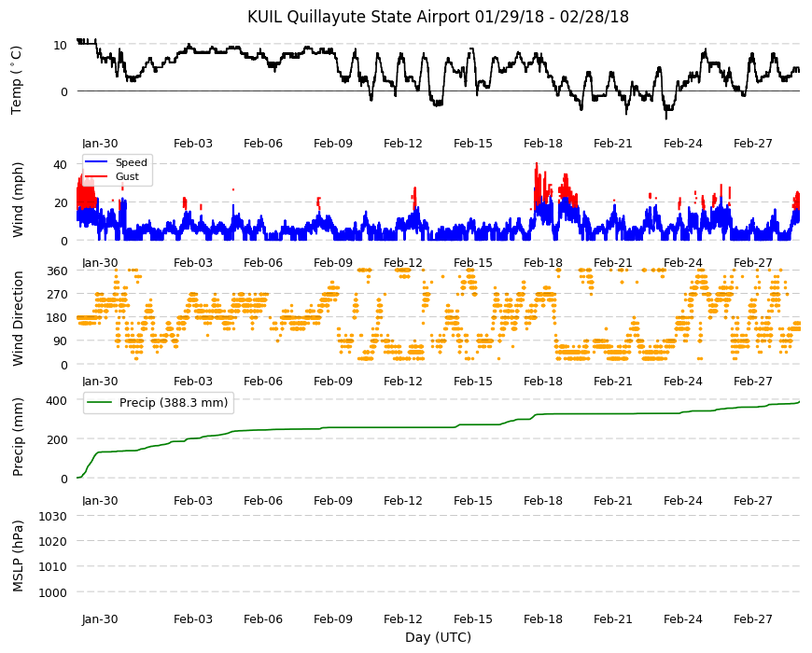Click the Jan-30 tick under the MSLP plot
The width and height of the screenshot is (812, 653).
tap(100, 618)
